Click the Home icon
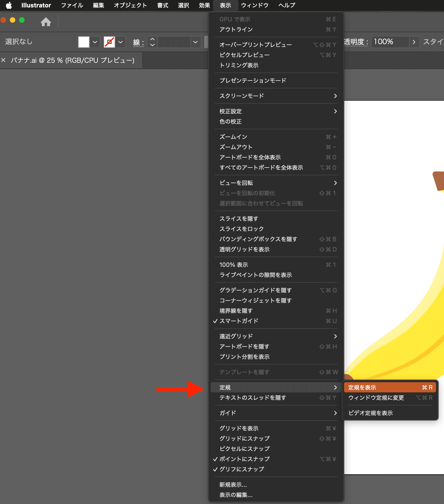The width and height of the screenshot is (444, 504). (46, 22)
